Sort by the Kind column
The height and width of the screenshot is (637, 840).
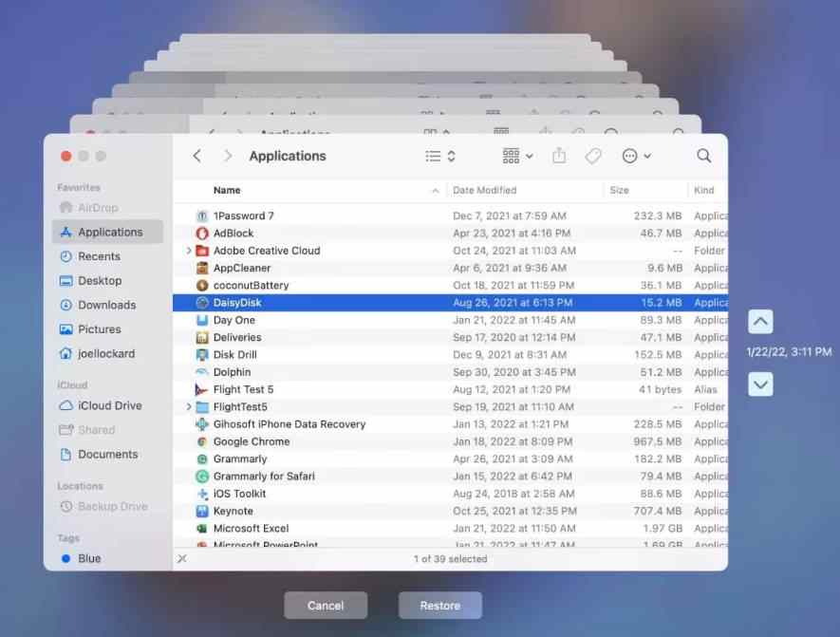pos(704,190)
